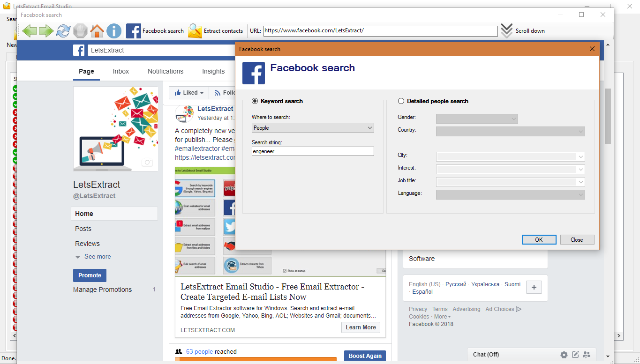Click the green back arrow icon

(x=30, y=31)
